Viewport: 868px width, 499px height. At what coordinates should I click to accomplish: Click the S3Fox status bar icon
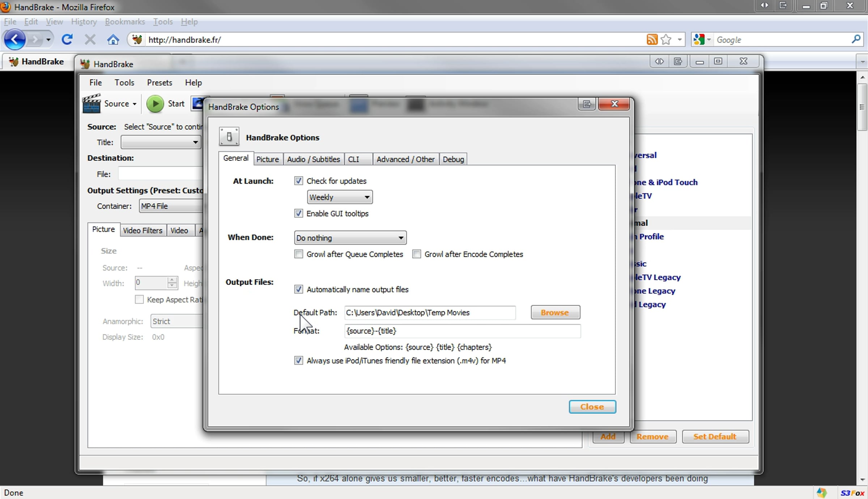pyautogui.click(x=852, y=493)
